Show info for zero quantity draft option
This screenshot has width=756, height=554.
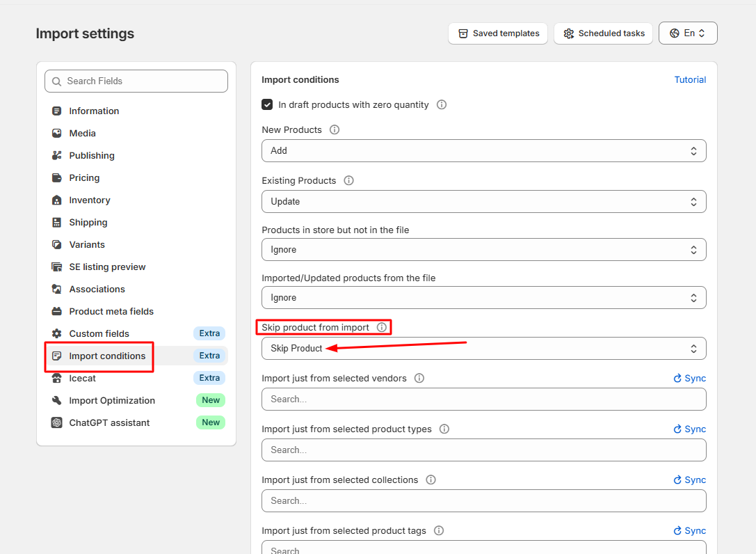point(441,104)
